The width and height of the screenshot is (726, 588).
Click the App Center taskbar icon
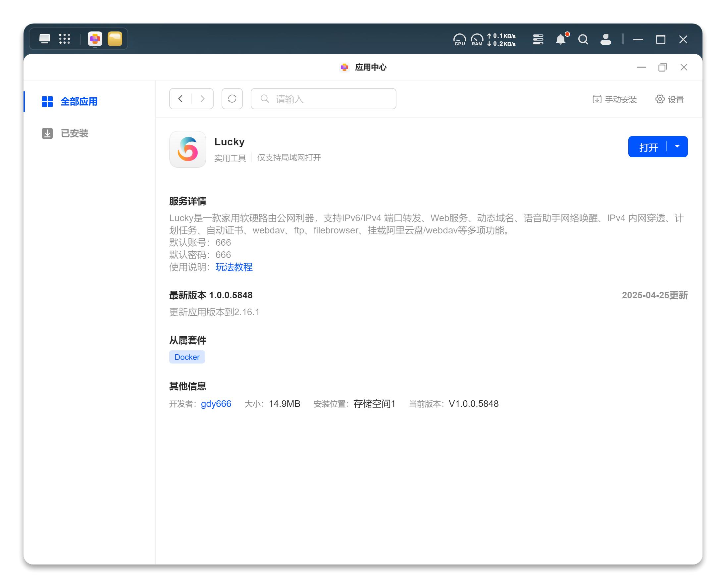(95, 39)
